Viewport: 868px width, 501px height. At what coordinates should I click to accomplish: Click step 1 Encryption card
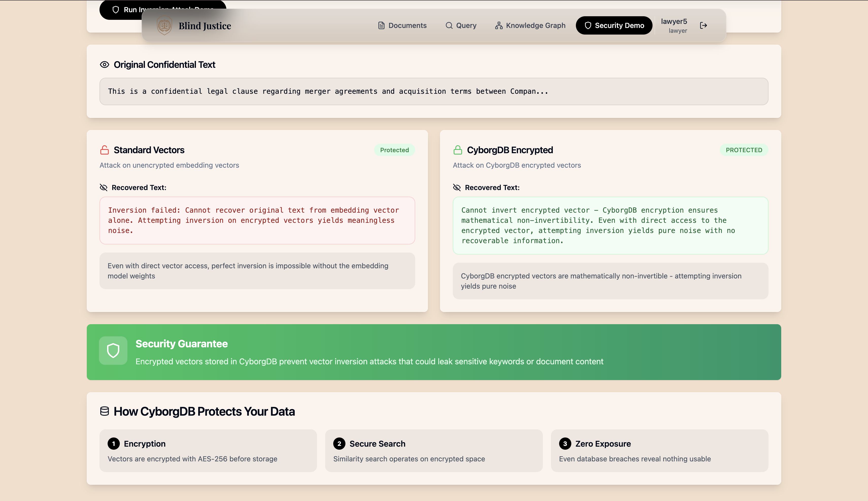(208, 450)
